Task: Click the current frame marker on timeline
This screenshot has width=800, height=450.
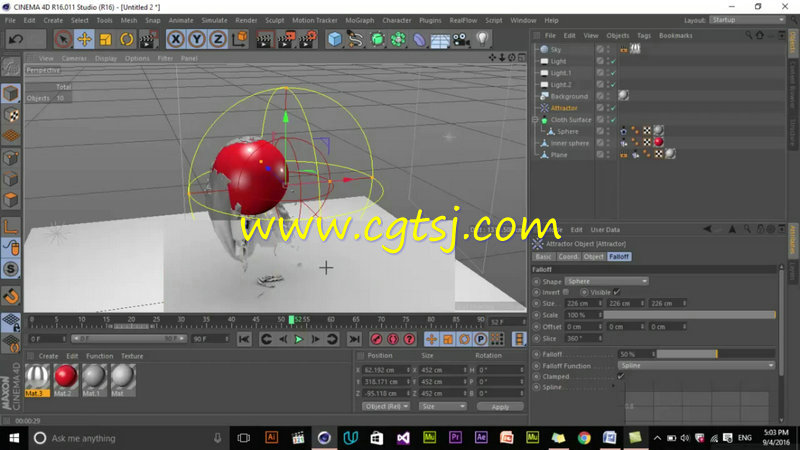Action: (x=291, y=320)
